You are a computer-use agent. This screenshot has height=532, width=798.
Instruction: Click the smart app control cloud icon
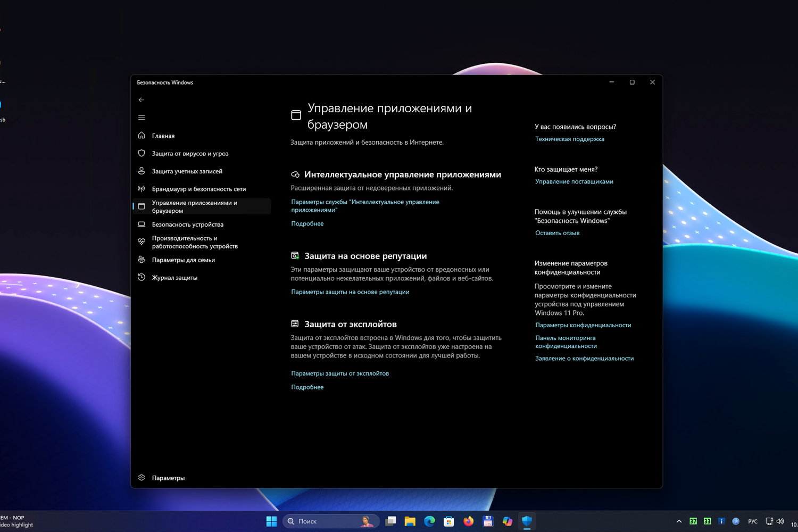click(x=295, y=174)
